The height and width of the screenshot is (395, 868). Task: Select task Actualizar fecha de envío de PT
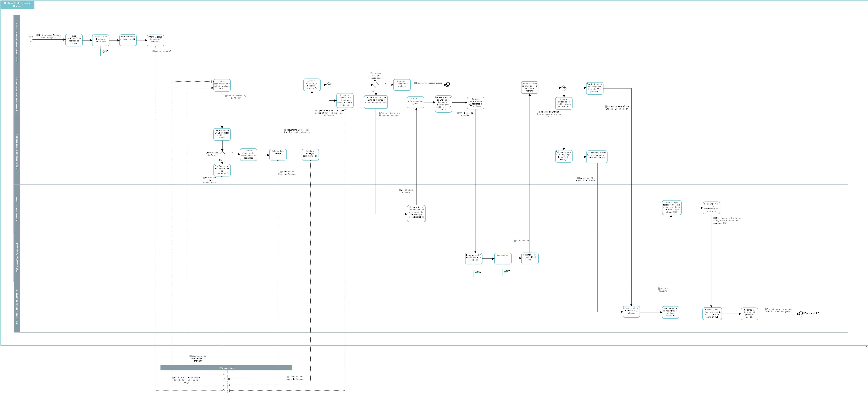(529, 87)
